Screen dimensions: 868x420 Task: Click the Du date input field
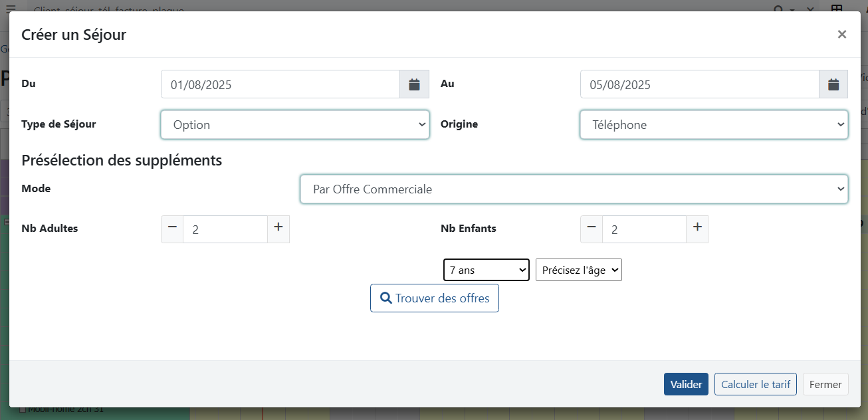tap(280, 84)
